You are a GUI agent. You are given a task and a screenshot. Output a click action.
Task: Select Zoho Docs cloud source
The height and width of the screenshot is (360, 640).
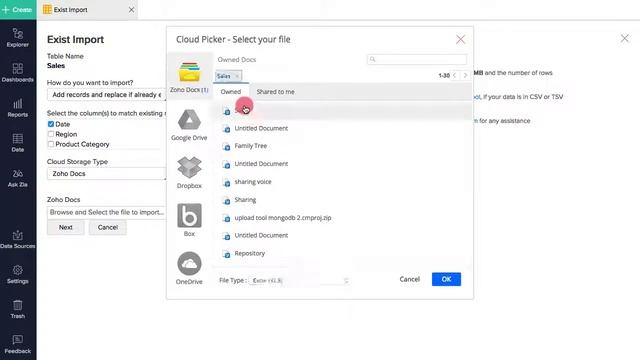coord(189,77)
